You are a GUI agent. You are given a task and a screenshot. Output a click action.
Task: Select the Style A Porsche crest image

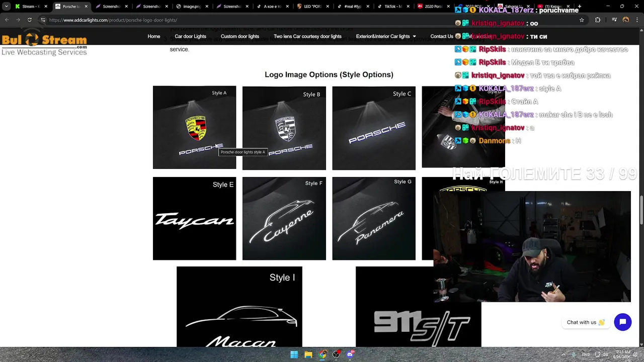194,127
